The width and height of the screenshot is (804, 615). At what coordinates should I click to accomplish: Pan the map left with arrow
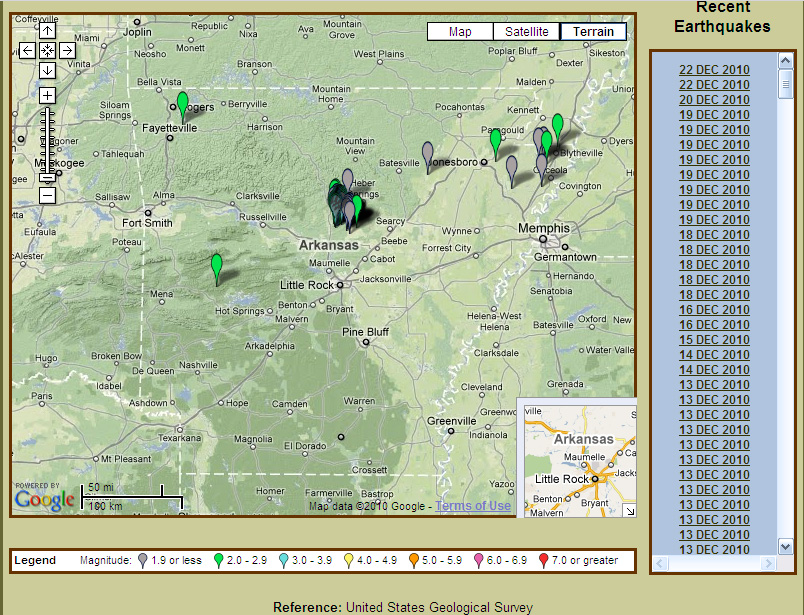coord(27,50)
